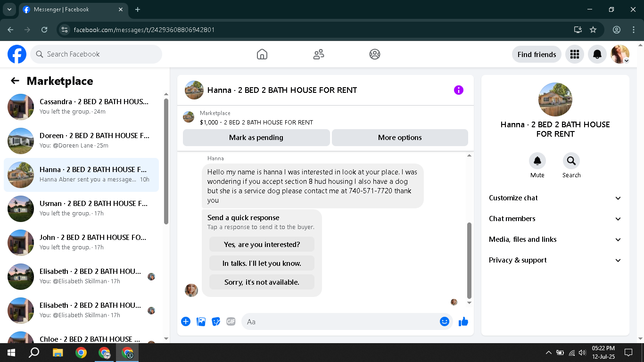This screenshot has height=362, width=644.
Task: Open Windows Start menu
Action: [11, 353]
